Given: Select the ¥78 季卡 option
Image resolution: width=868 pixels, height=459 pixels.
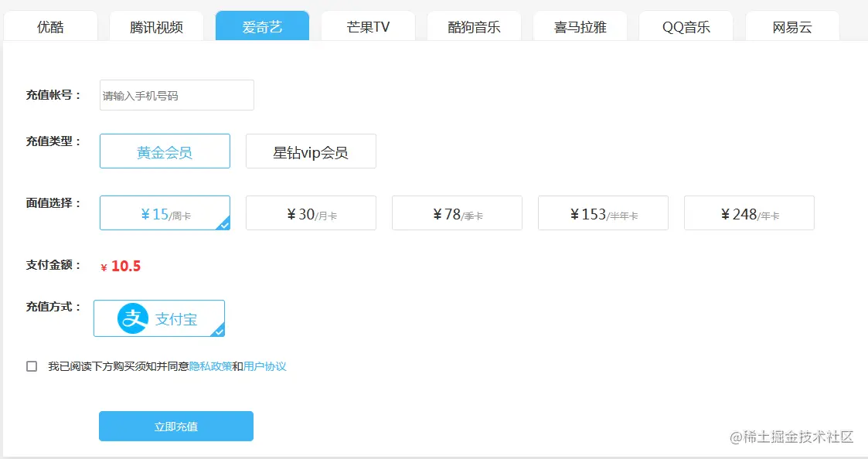Looking at the screenshot, I should click(458, 213).
